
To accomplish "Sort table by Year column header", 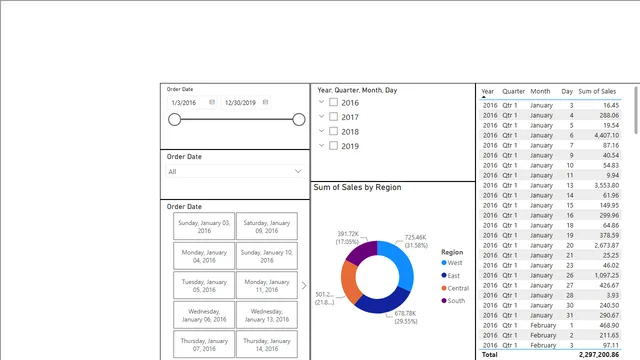I will pos(487,91).
